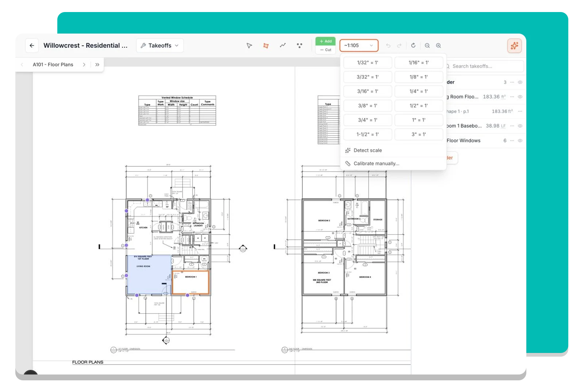Image resolution: width=584 pixels, height=392 pixels.
Task: Click Calibrate manually...
Action: (x=393, y=163)
